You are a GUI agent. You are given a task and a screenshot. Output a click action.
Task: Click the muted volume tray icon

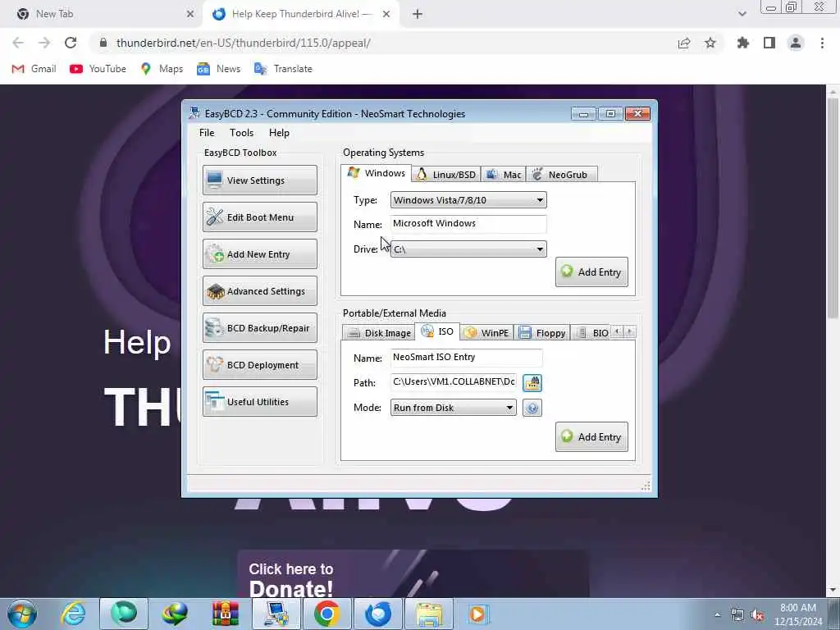click(x=757, y=615)
